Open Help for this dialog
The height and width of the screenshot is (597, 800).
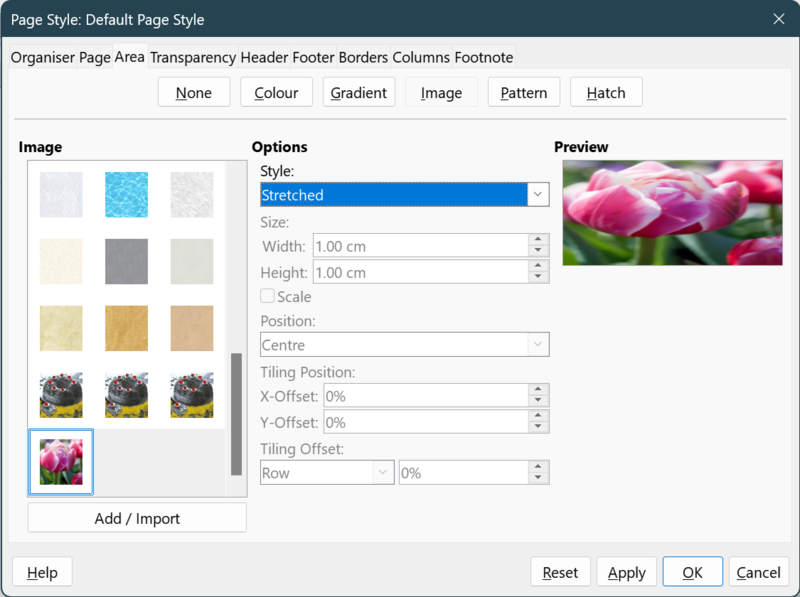tap(42, 572)
